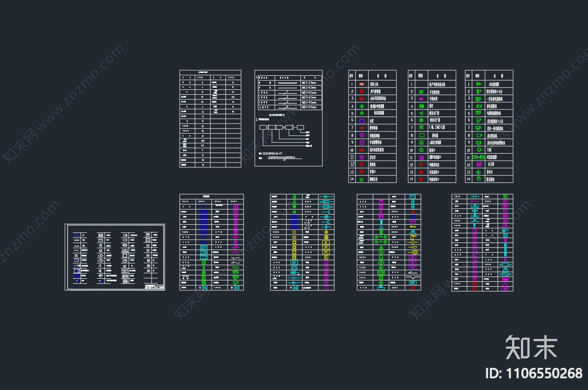This screenshot has width=588, height=390.
Task: Select green circle symbol in row 14 of right legend table
Action: pos(478,179)
